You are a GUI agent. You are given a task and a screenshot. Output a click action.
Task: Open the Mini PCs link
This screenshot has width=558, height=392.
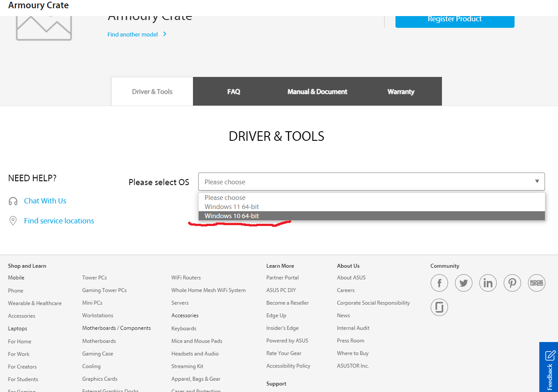pos(92,303)
